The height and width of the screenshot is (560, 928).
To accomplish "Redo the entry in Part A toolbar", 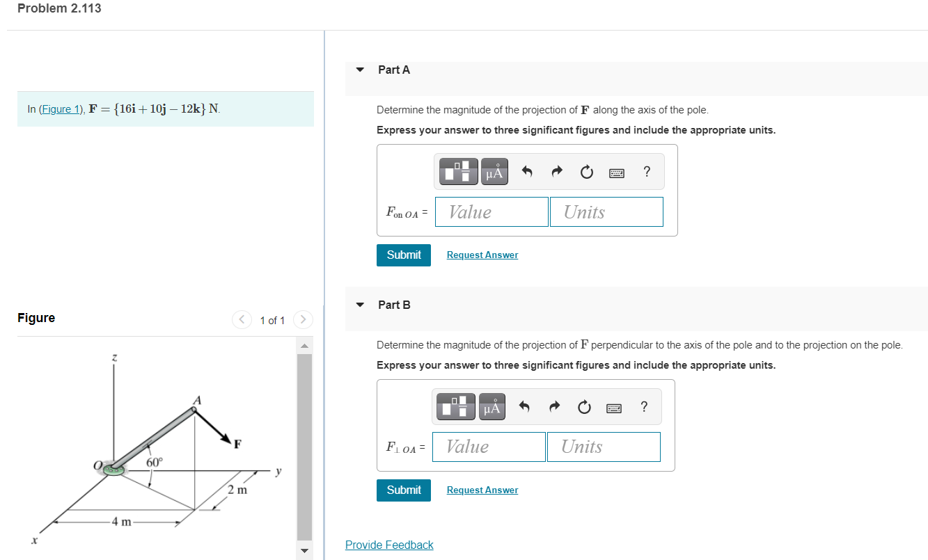I will [x=557, y=172].
